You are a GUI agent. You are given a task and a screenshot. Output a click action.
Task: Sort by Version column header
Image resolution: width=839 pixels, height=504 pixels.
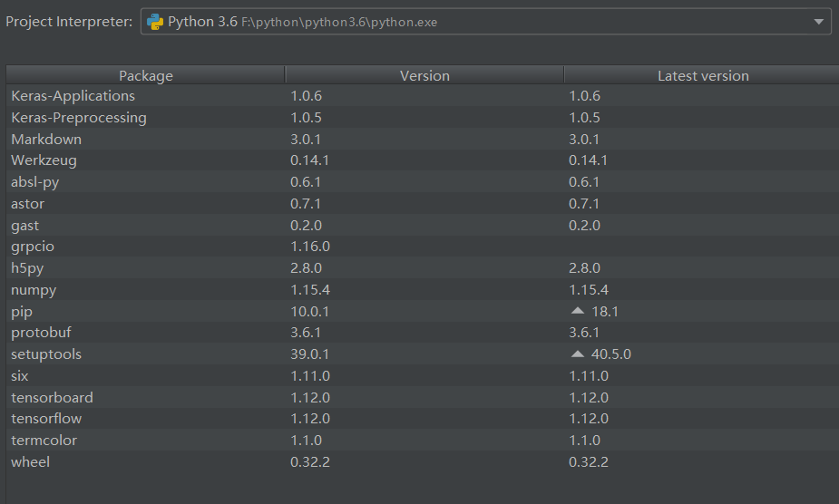click(424, 75)
